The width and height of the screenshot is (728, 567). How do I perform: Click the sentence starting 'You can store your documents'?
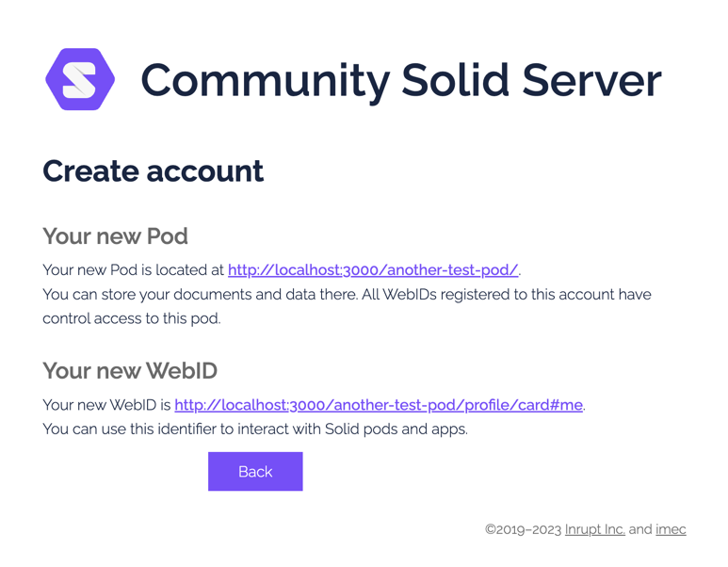click(347, 295)
